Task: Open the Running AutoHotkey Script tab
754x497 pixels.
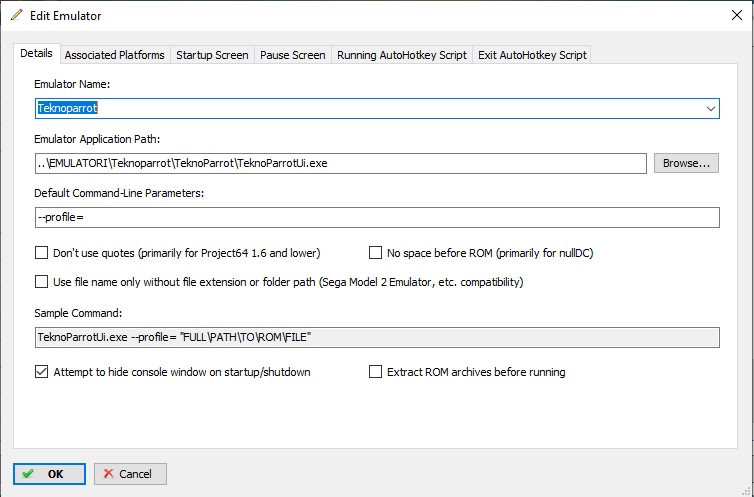Action: point(402,55)
